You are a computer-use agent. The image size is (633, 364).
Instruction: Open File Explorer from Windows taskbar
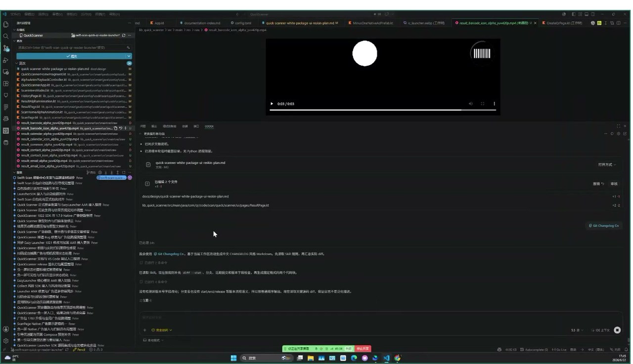[311, 358]
